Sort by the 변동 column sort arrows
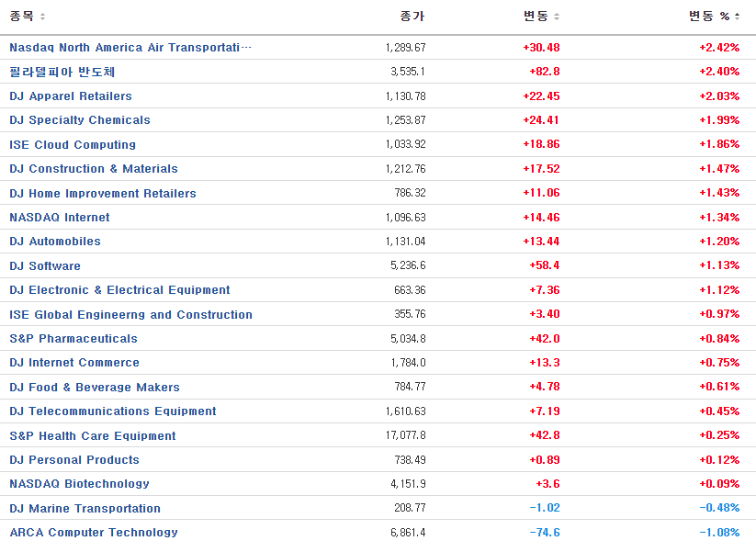This screenshot has height=552, width=756. (x=557, y=17)
